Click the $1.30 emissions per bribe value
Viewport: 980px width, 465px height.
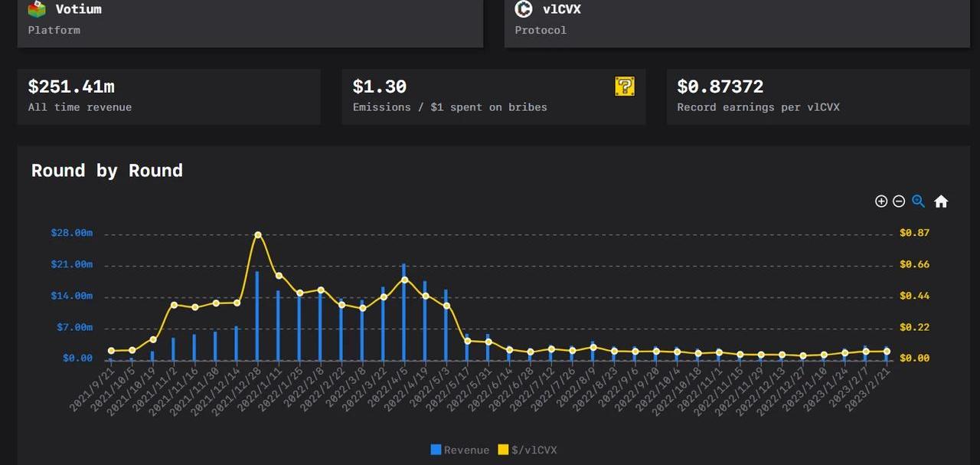(x=380, y=87)
